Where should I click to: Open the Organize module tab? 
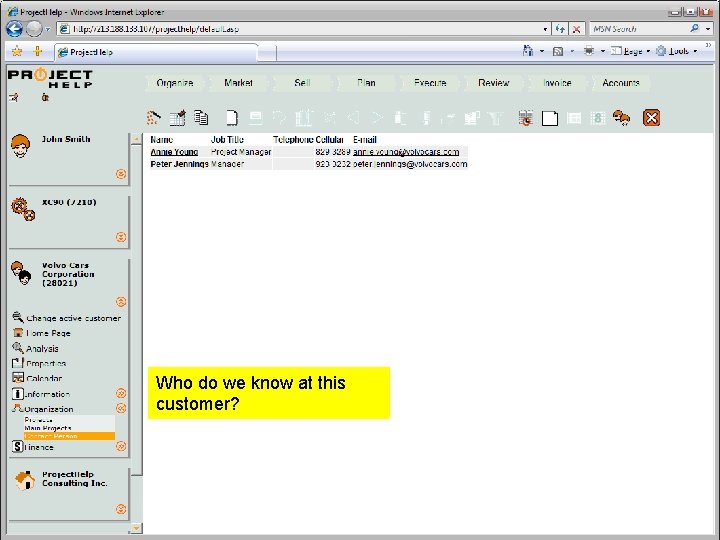tap(174, 83)
